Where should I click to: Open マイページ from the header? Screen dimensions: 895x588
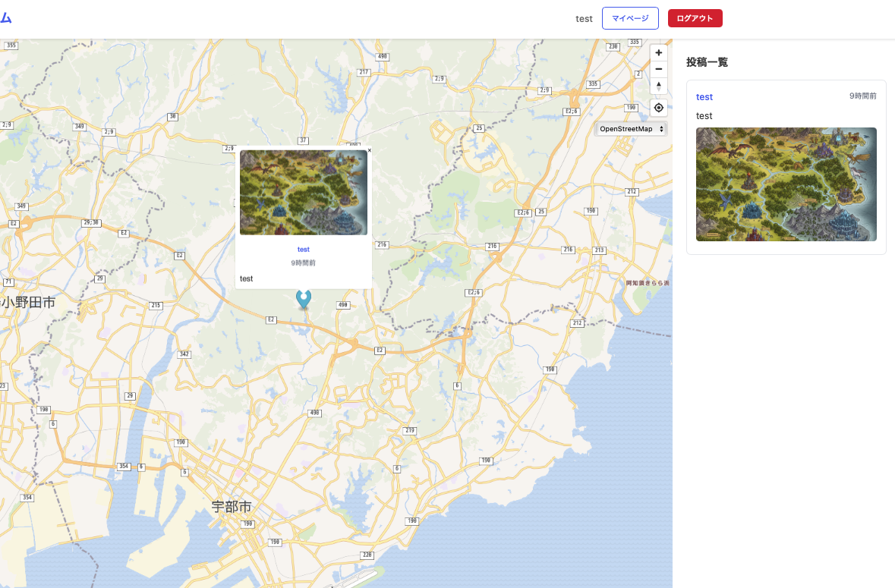(630, 18)
